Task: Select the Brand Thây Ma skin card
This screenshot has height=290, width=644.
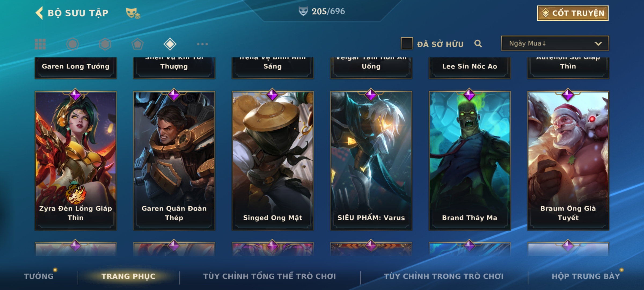Action: pos(470,161)
